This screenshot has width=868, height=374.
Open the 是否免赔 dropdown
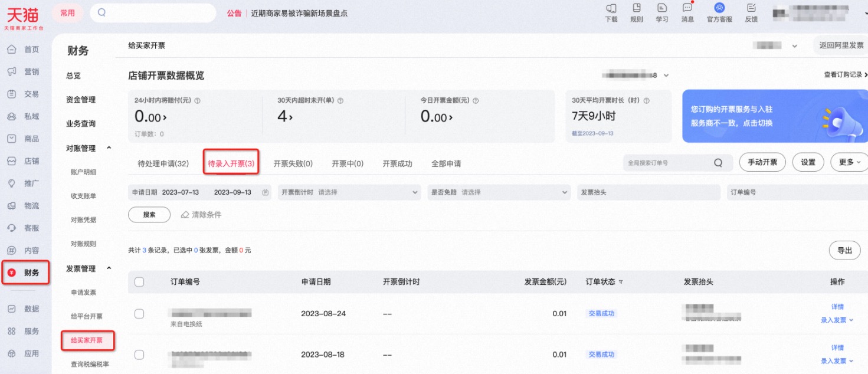point(499,192)
